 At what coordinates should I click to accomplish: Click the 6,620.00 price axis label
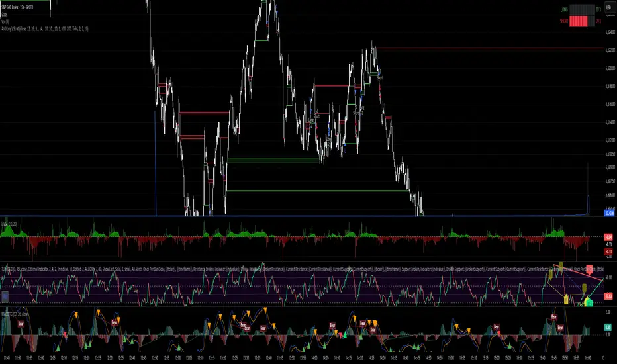tap(610, 68)
